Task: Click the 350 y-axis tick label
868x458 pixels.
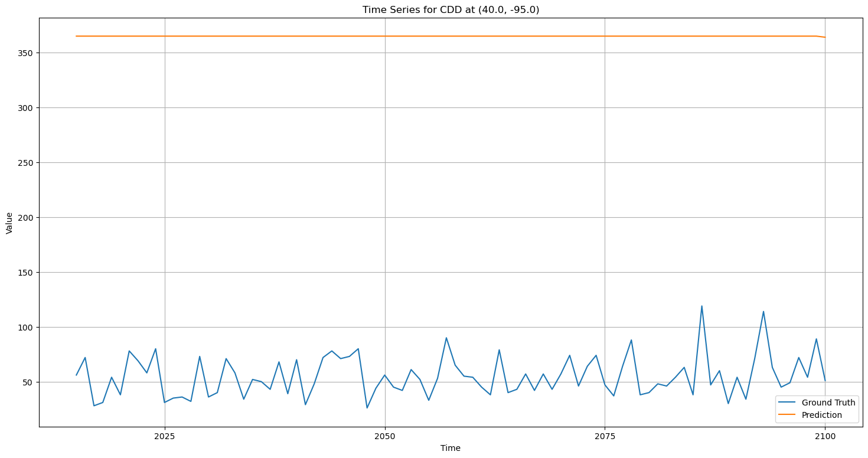Action: pos(26,53)
